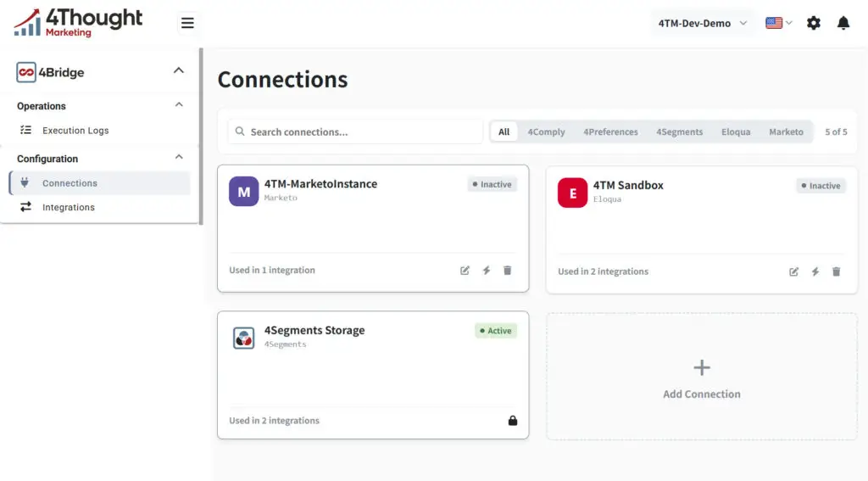Click the search magnifier icon
The width and height of the screenshot is (868, 481).
click(x=240, y=131)
